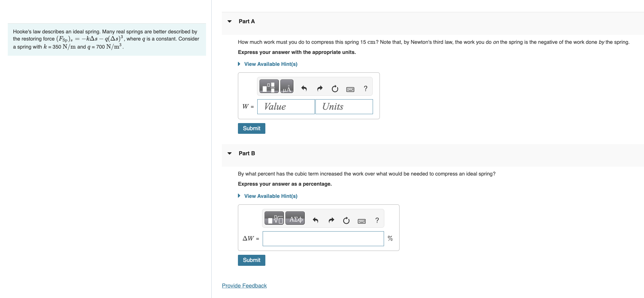Click the redo arrow in Part A answer toolbar
Viewport: 644px width, 298px height.
click(320, 88)
